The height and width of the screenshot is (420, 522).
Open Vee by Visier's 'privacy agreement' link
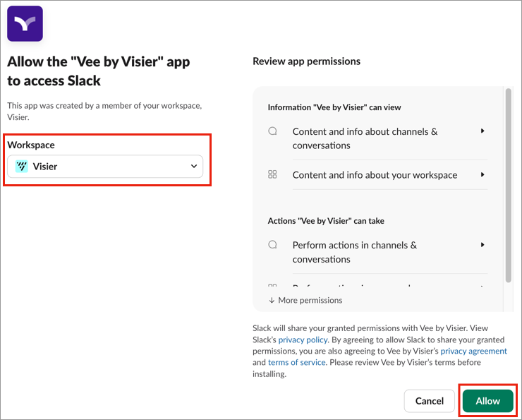473,351
